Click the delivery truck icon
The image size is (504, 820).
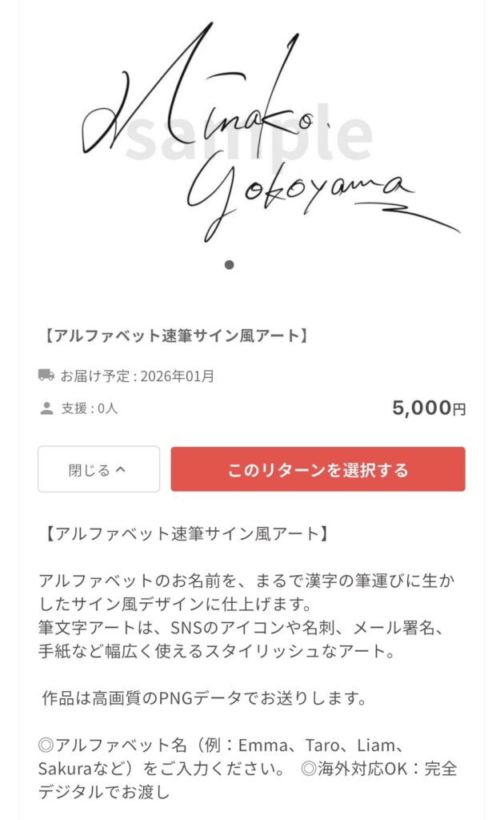(x=46, y=375)
